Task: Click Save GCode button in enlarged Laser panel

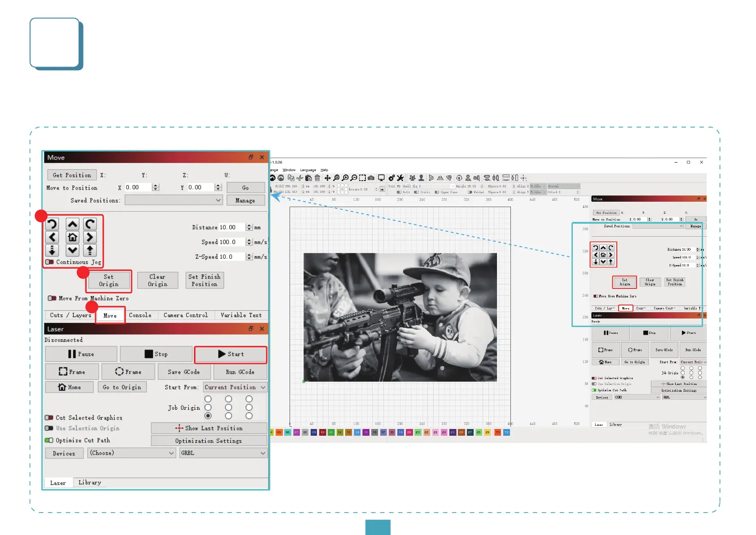Action: (184, 372)
